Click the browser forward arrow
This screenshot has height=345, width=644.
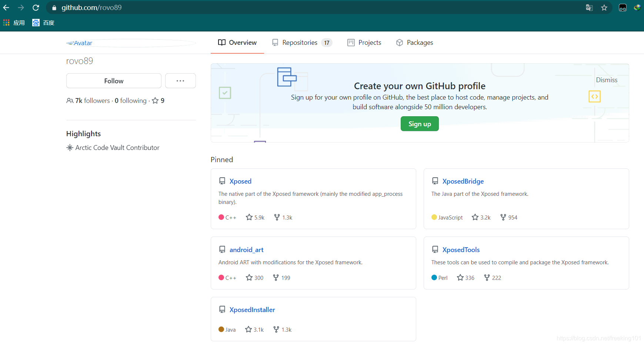(x=21, y=7)
